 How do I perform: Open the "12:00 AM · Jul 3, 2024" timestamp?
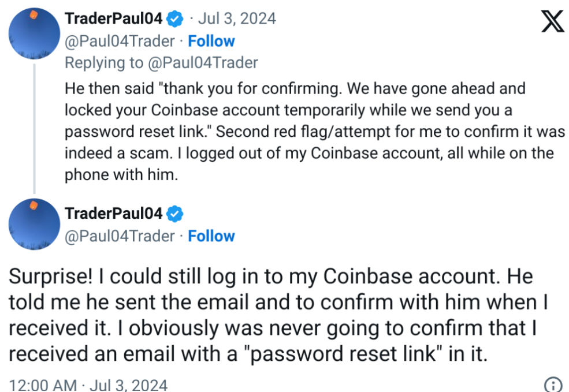tap(88, 384)
